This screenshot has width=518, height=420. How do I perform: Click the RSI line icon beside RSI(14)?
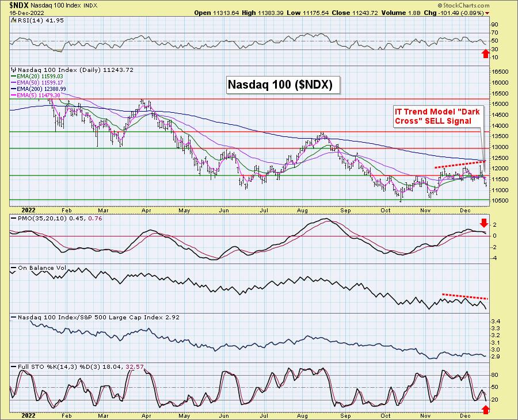point(14,21)
